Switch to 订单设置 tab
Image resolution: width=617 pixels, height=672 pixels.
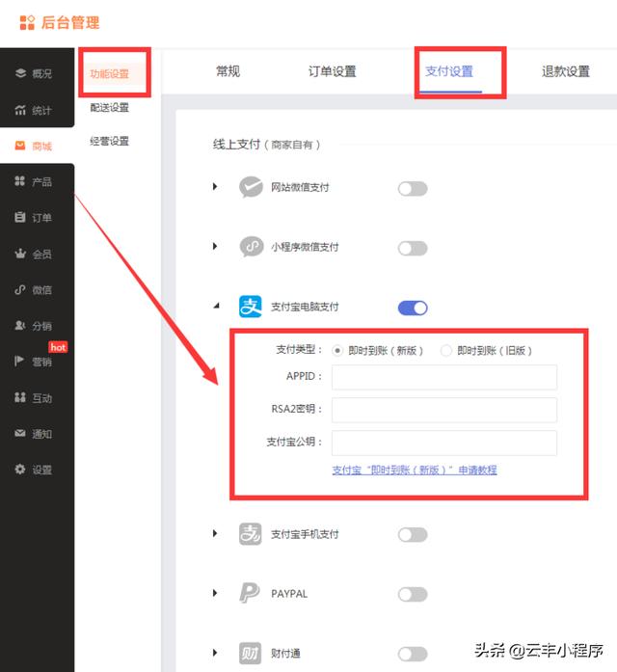(332, 71)
